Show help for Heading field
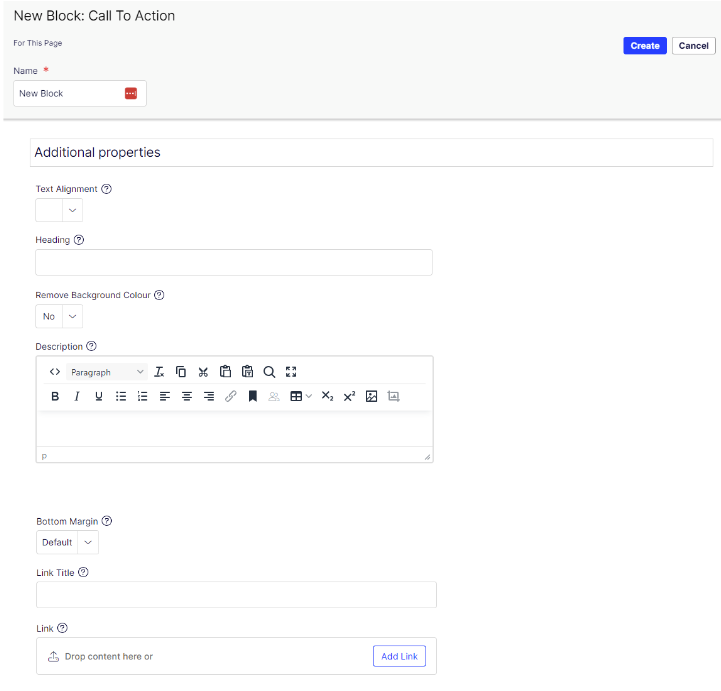The height and width of the screenshot is (691, 721). coord(79,240)
